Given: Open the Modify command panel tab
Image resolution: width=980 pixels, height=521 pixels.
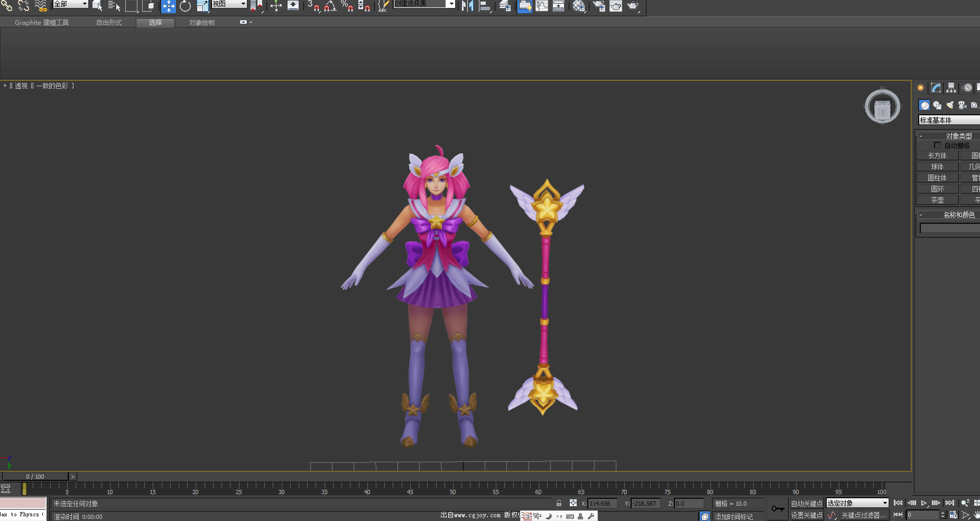Looking at the screenshot, I should [936, 88].
